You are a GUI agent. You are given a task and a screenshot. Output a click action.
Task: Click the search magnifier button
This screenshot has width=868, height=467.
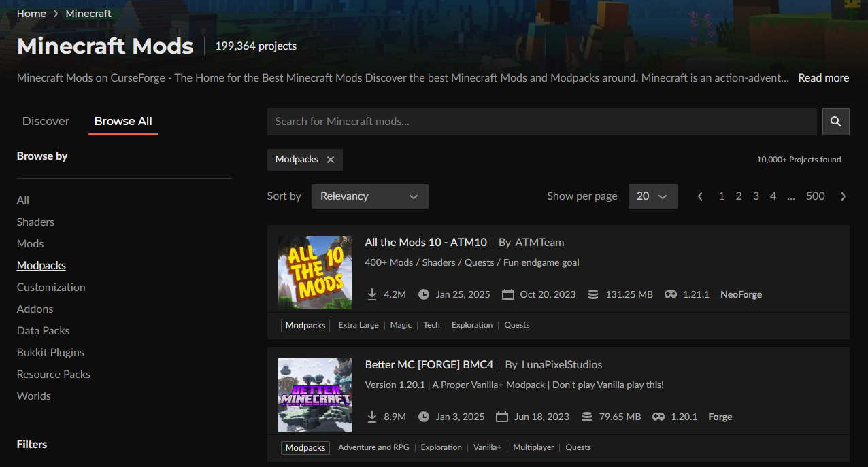835,122
